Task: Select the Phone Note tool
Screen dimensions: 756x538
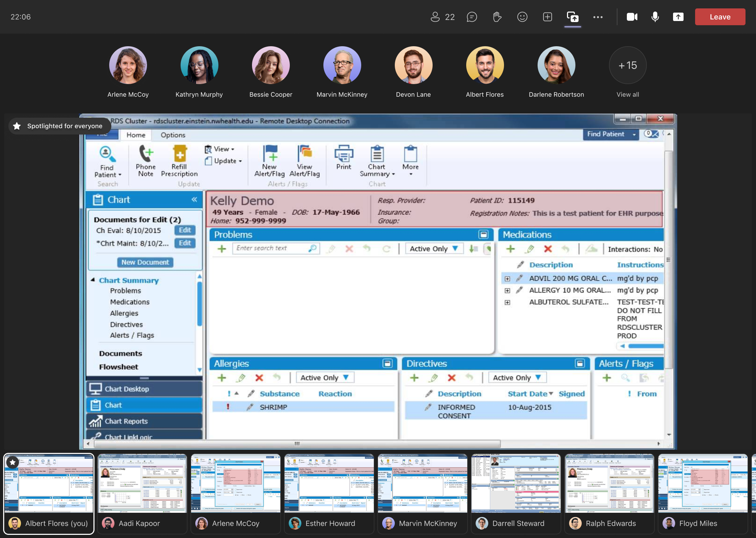Action: (145, 163)
